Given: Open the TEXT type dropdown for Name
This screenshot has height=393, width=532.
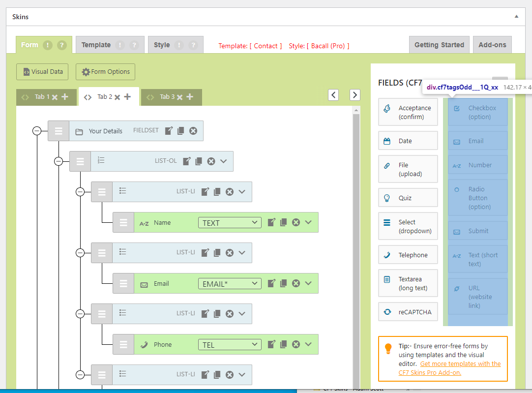Looking at the screenshot, I should [230, 223].
